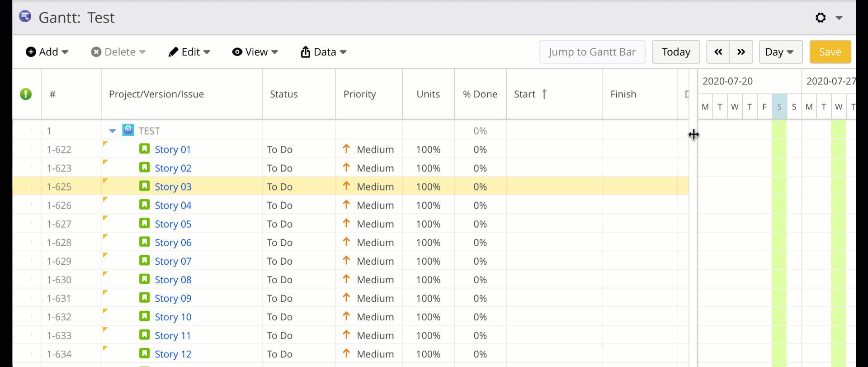Screen dimensions: 868x367
Task: Open the Edit menu
Action: (189, 52)
